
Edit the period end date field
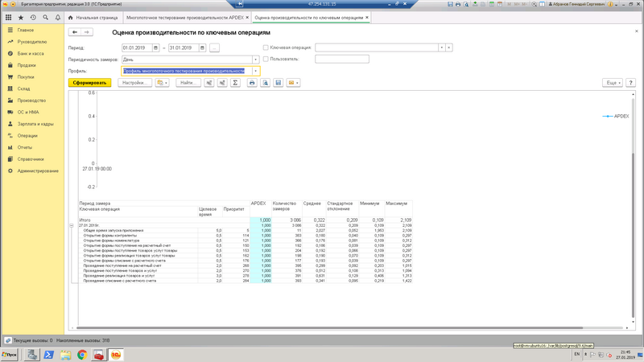click(x=184, y=47)
